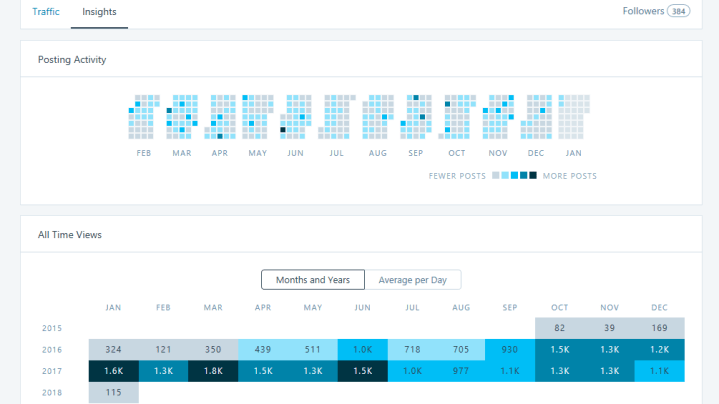719x404 pixels.
Task: Switch to Average per Day view
Action: coord(412,280)
